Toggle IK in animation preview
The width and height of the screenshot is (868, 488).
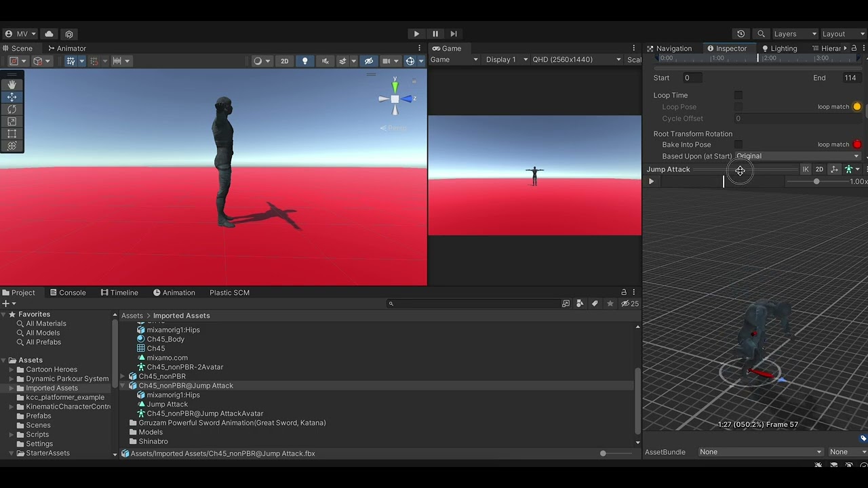806,169
